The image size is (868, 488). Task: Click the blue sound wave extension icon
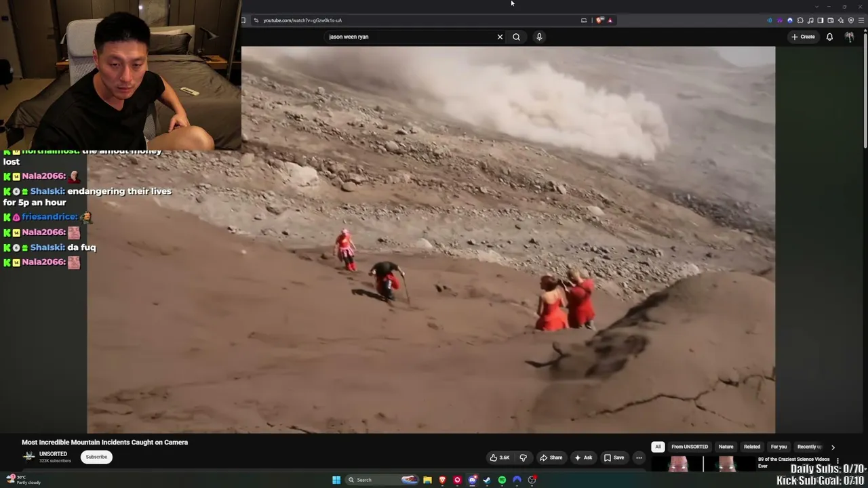[770, 20]
